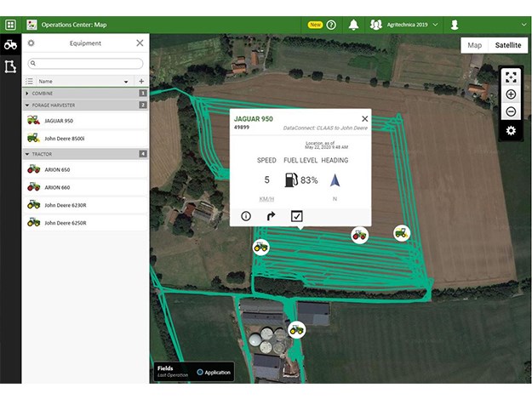The width and height of the screenshot is (532, 399).
Task: Open Agritechnica 2019 organization dropdown
Action: (x=412, y=25)
